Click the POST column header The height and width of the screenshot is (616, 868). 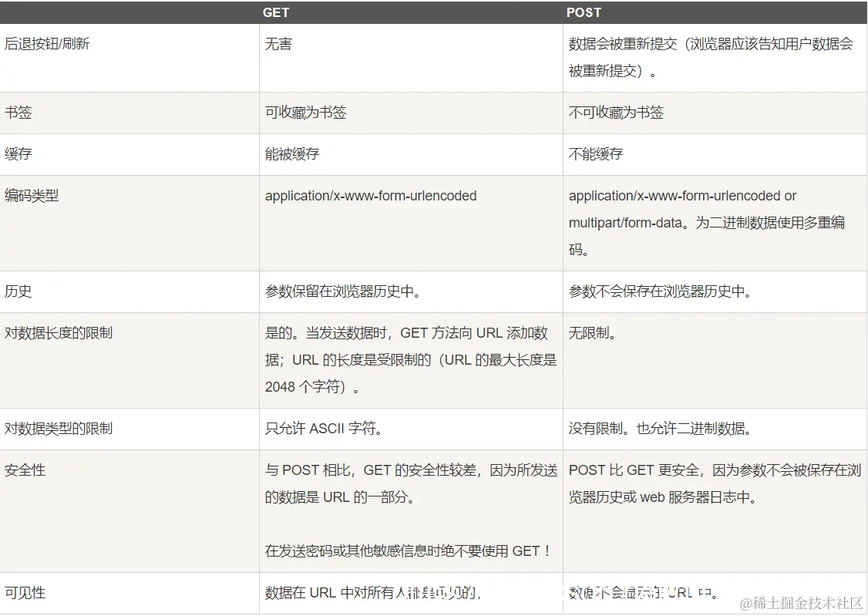[x=584, y=12]
